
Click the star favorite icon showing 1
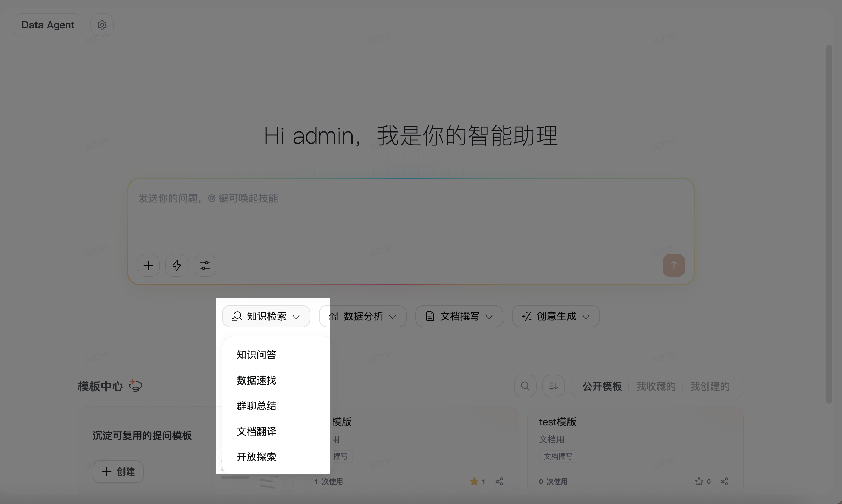coord(474,481)
